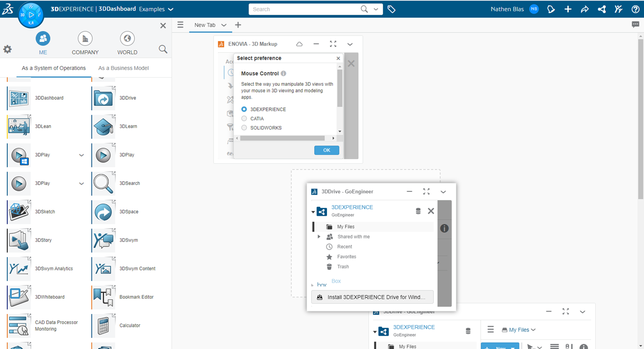
Task: Open the dashboard hamburger menu
Action: [180, 24]
